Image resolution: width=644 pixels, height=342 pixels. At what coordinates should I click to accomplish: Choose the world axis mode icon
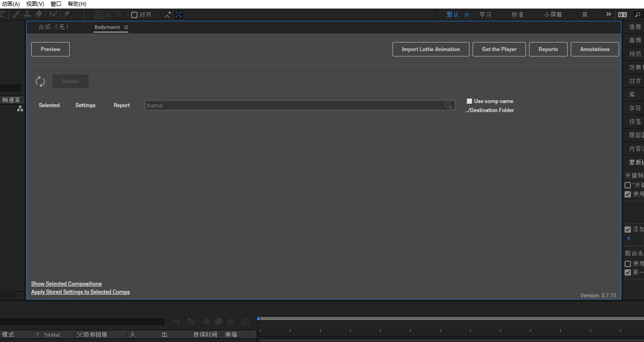pos(109,14)
